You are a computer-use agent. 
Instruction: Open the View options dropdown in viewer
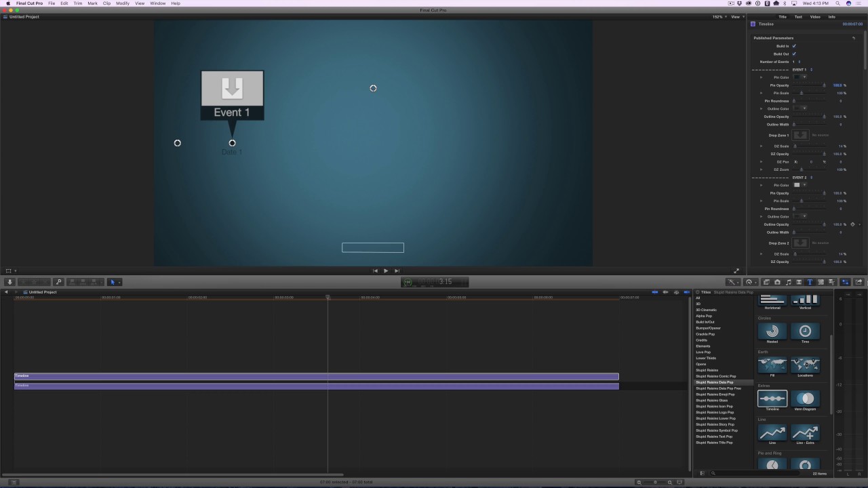(x=736, y=17)
